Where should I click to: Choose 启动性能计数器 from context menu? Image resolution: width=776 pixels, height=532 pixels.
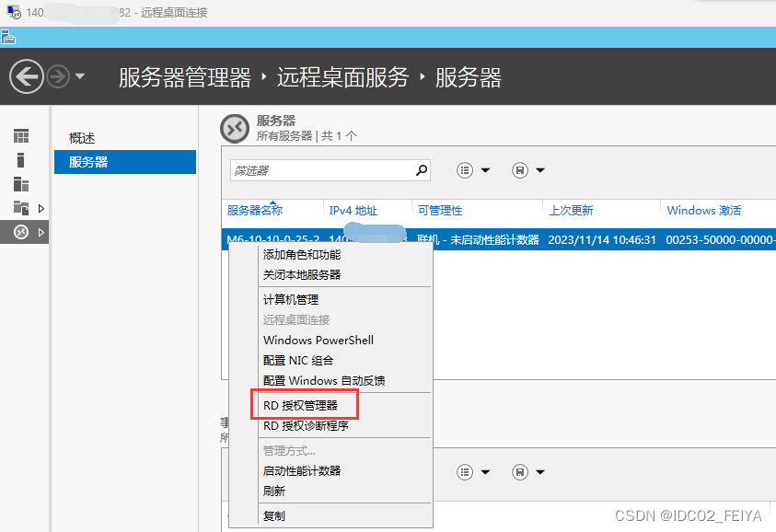click(302, 470)
